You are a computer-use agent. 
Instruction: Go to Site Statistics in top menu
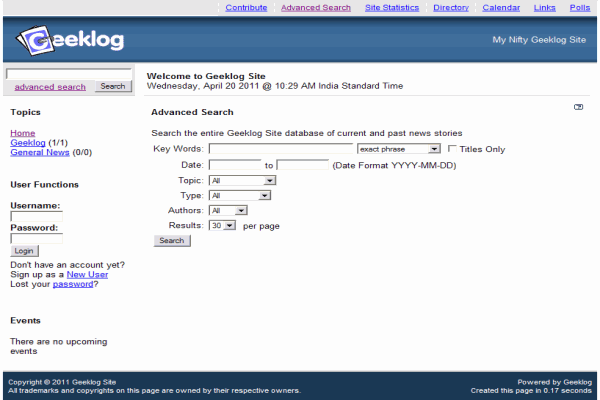click(x=392, y=8)
